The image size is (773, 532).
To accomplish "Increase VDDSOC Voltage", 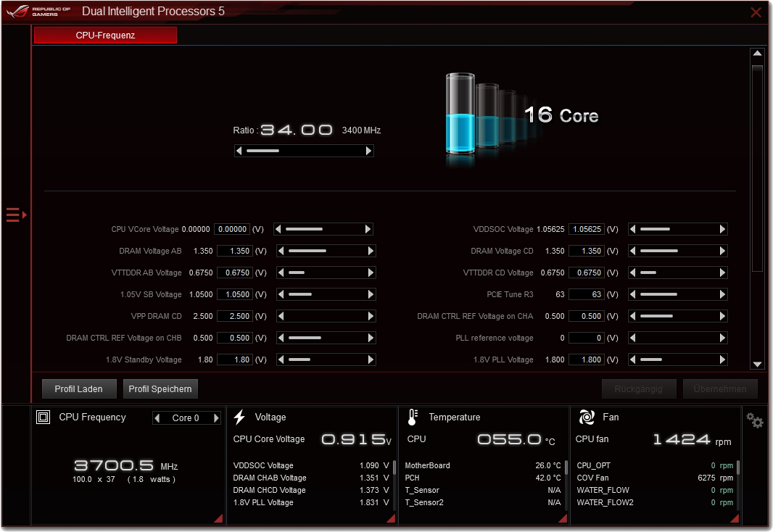I will tap(722, 229).
